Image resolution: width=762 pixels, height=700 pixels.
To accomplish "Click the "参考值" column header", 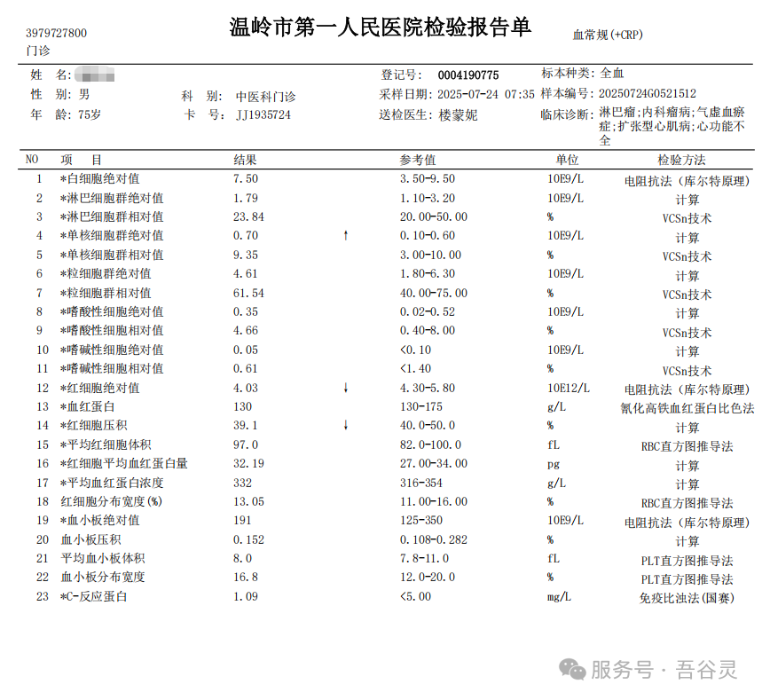I will click(418, 160).
